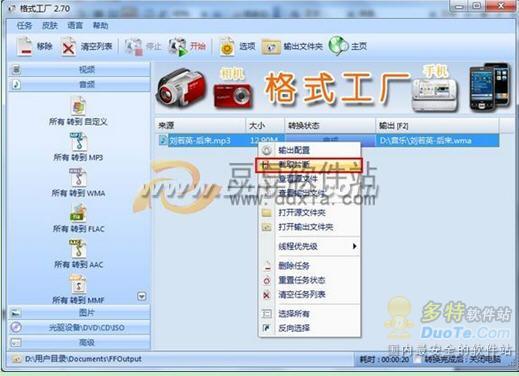Image resolution: width=519 pixels, height=376 pixels.
Task: Click the 来源 column header
Action: pos(200,125)
